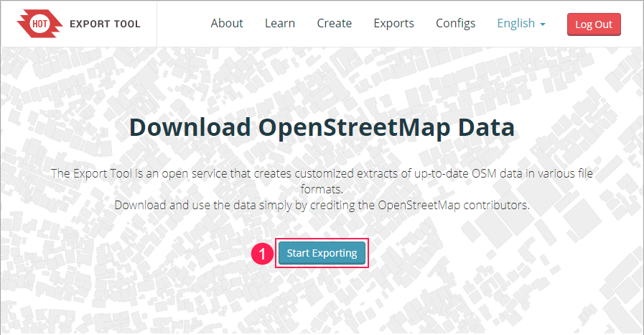Go to the Learn section
The image size is (644, 335).
click(280, 24)
